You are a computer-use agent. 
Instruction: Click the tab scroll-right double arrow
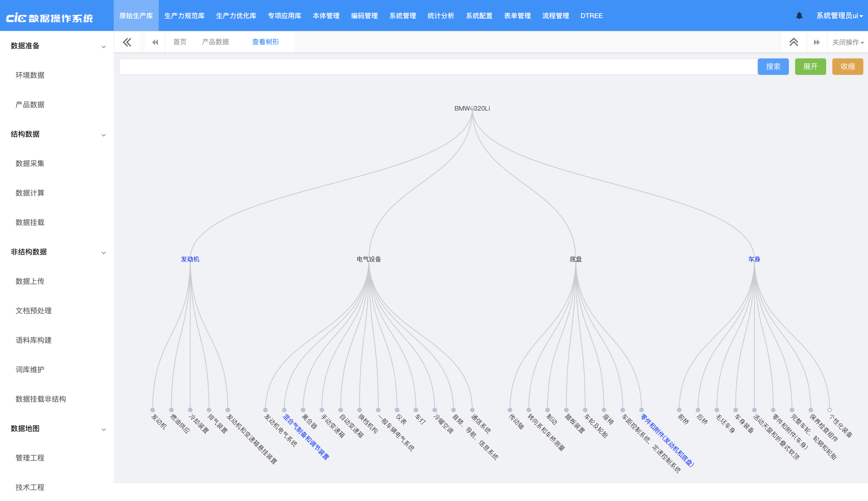click(x=816, y=42)
